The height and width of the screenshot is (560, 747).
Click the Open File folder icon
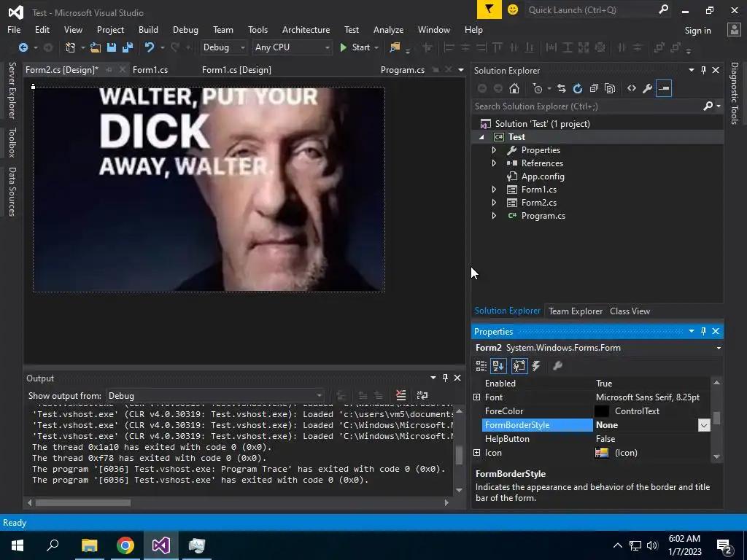(96, 47)
